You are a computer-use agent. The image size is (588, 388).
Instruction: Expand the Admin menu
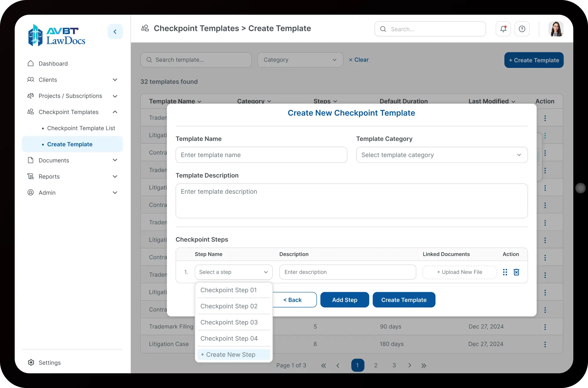(x=115, y=193)
